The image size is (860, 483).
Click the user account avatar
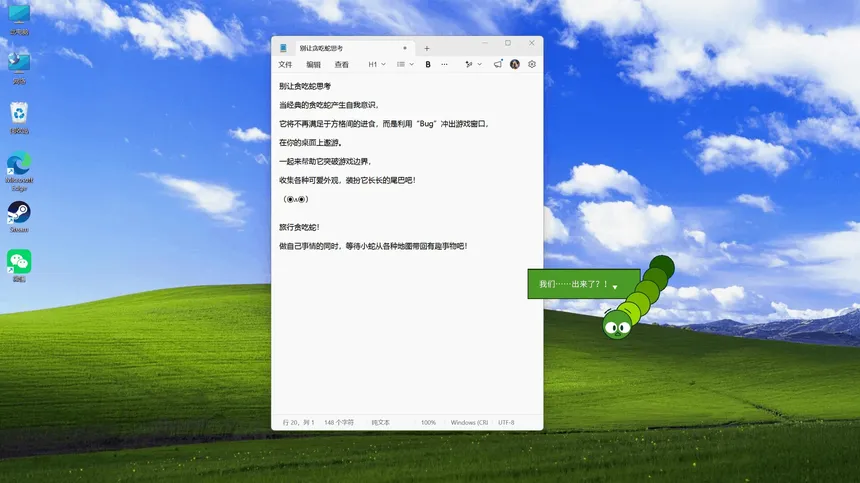(x=514, y=64)
